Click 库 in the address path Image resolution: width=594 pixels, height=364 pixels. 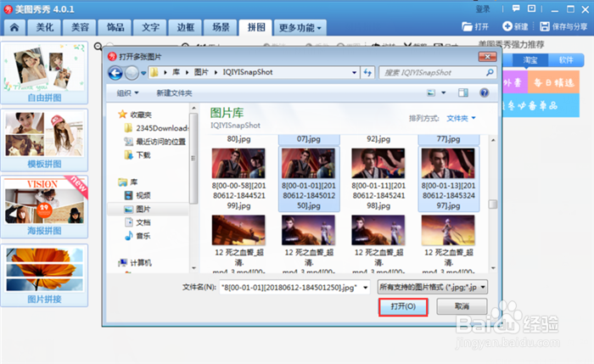pyautogui.click(x=177, y=72)
